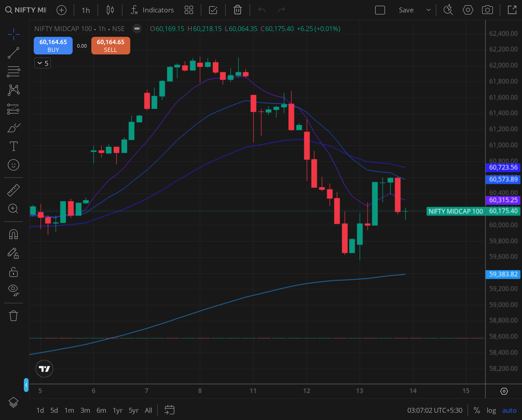
Task: Open quick search lightning icon
Action: click(x=448, y=10)
